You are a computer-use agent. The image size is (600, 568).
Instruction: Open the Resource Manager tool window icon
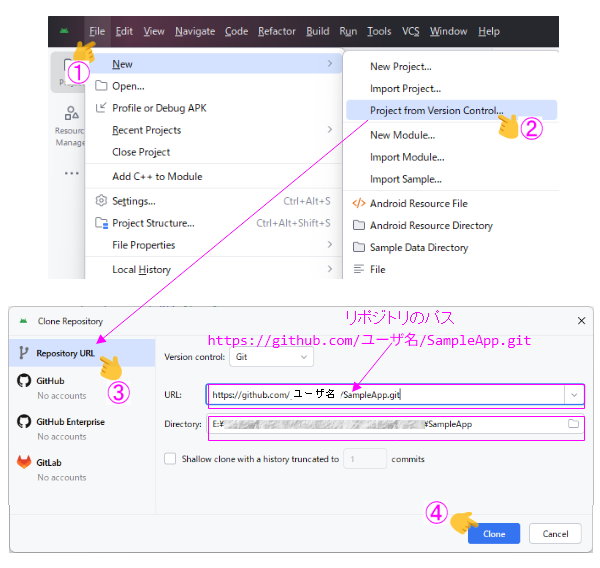70,114
